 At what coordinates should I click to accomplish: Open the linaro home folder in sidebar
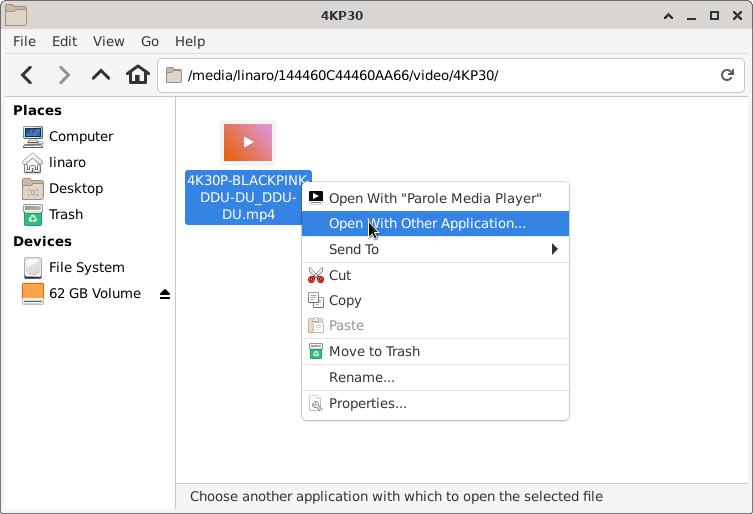(54, 162)
